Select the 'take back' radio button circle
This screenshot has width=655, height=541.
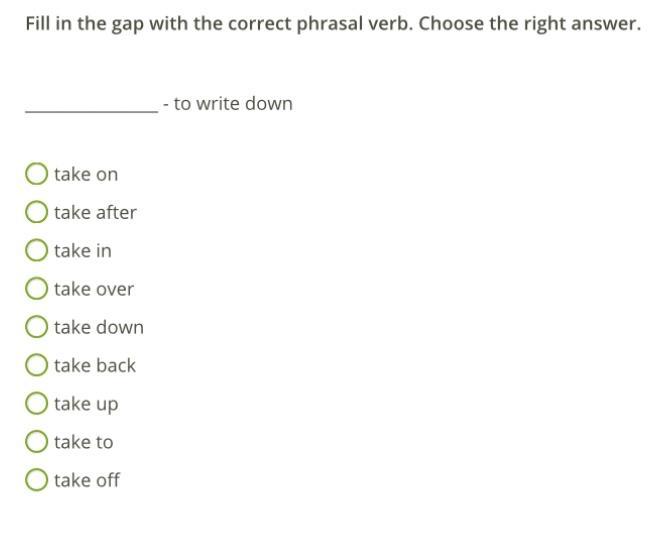point(36,365)
